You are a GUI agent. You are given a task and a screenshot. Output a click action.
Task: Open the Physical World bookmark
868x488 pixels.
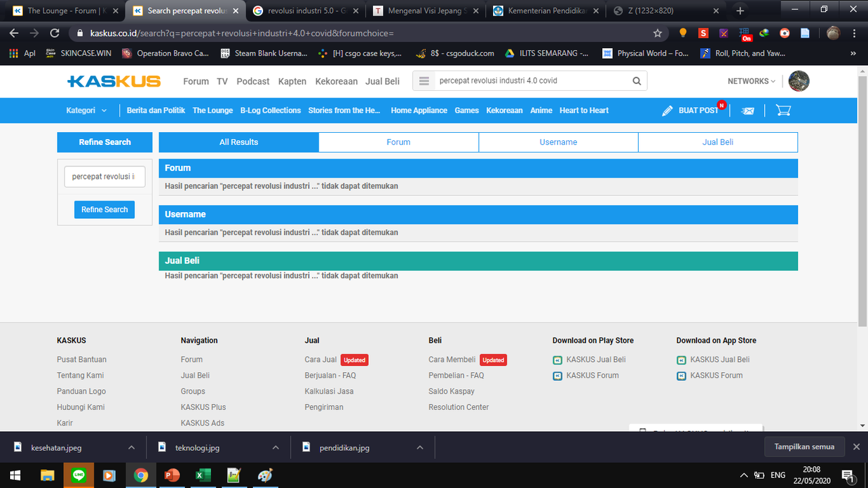[x=645, y=53]
